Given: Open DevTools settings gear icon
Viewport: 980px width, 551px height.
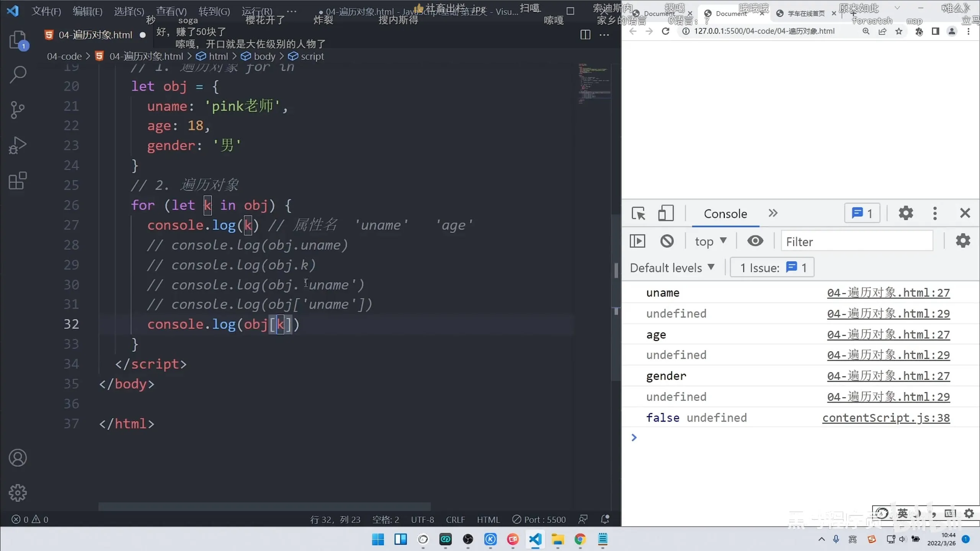Looking at the screenshot, I should pos(906,213).
